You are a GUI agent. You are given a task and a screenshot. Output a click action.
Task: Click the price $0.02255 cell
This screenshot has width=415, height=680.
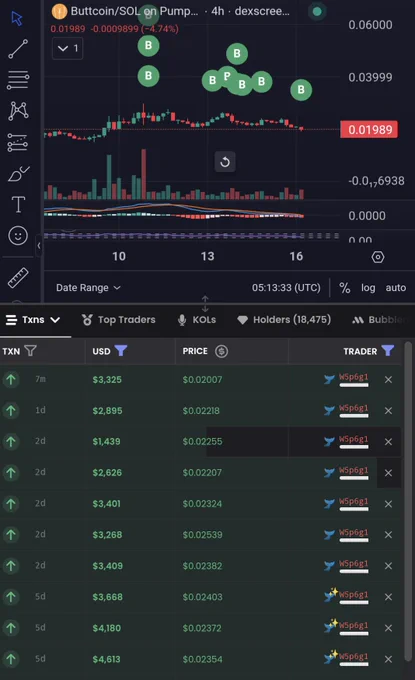203,441
